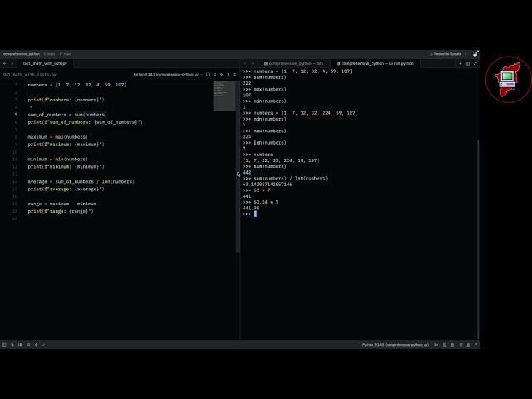Click the 041_math_with_lists.py breadcrumb path
The width and height of the screenshot is (532, 399).
[x=30, y=75]
